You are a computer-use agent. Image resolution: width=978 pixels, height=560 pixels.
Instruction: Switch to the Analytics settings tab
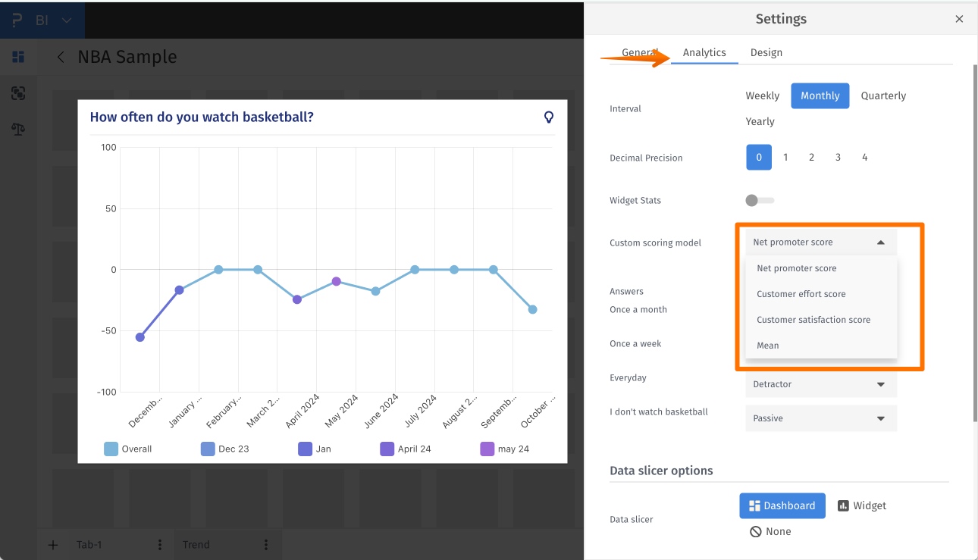pos(704,52)
